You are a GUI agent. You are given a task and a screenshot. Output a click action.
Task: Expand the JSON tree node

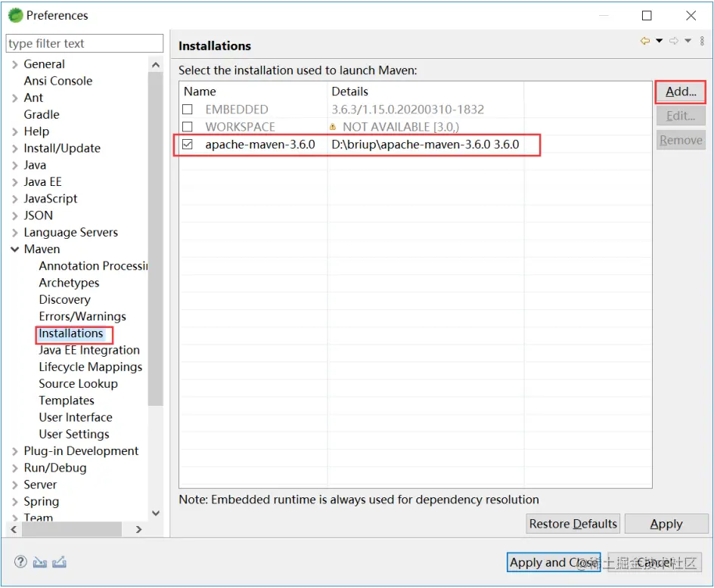click(15, 216)
